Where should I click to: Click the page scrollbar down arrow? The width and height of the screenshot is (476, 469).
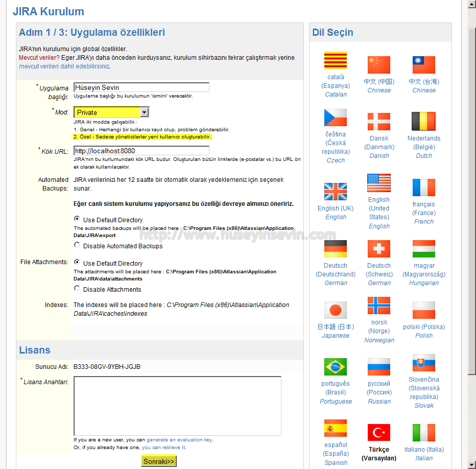click(x=472, y=464)
